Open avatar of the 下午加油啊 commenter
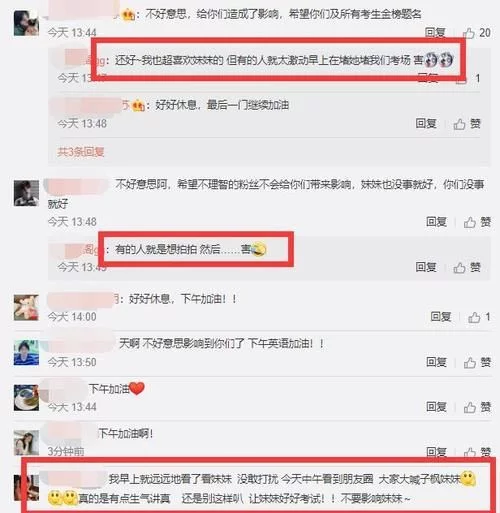500x513 pixels. click(26, 443)
